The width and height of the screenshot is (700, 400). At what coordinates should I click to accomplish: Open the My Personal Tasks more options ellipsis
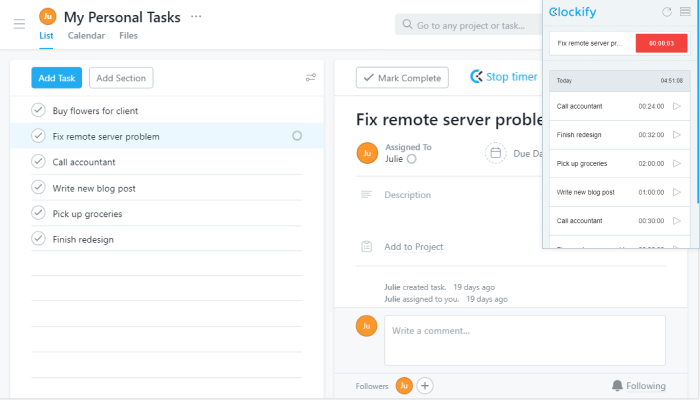196,17
